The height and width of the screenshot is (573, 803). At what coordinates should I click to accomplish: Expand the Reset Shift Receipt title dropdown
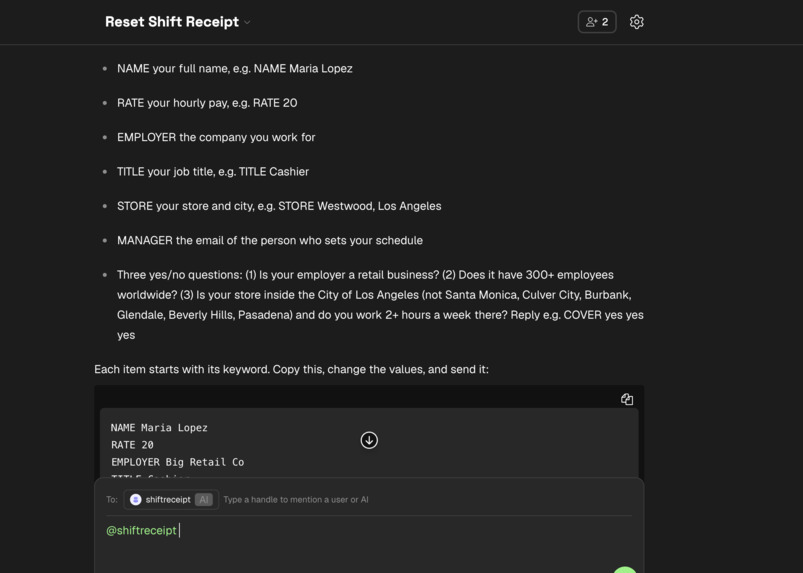tap(247, 22)
